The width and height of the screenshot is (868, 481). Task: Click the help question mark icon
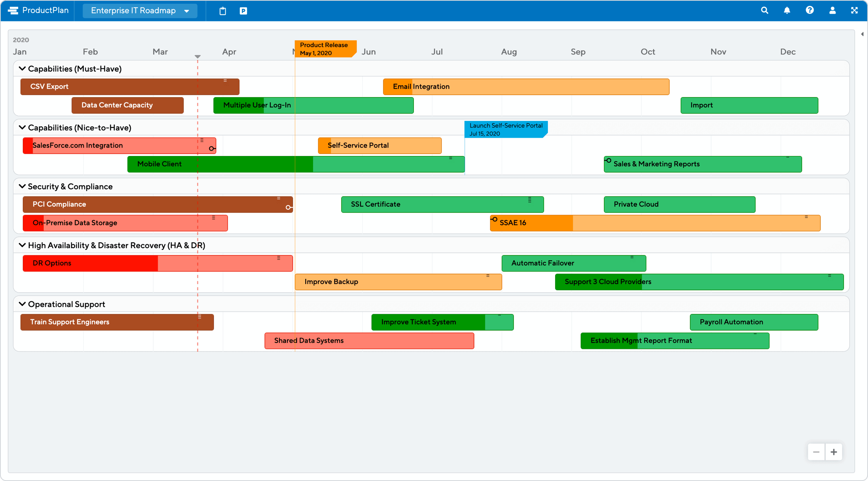[x=810, y=11]
